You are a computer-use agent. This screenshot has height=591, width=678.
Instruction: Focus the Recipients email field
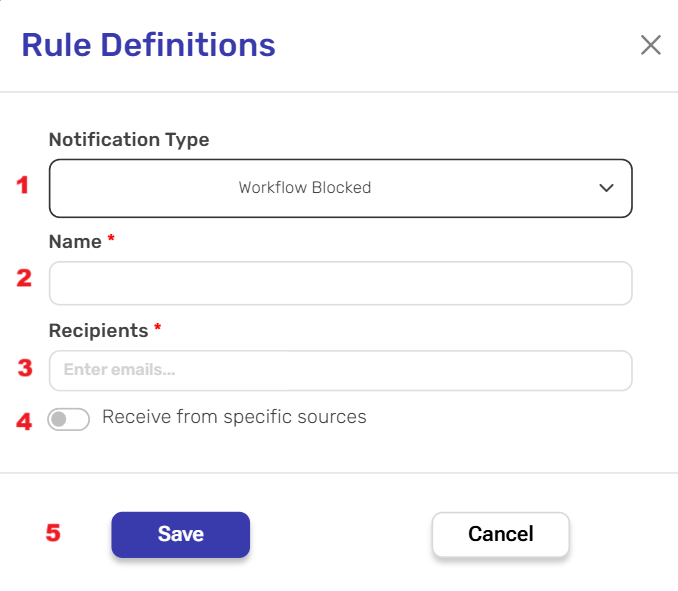click(340, 370)
